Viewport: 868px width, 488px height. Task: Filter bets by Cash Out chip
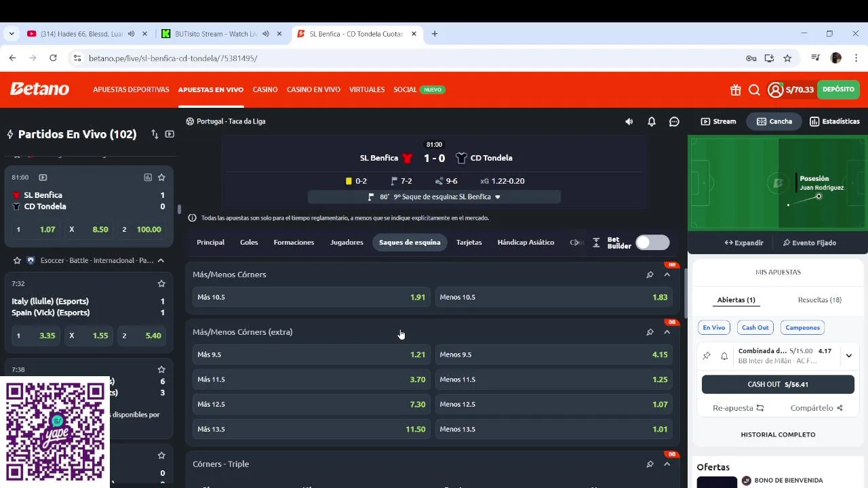755,327
